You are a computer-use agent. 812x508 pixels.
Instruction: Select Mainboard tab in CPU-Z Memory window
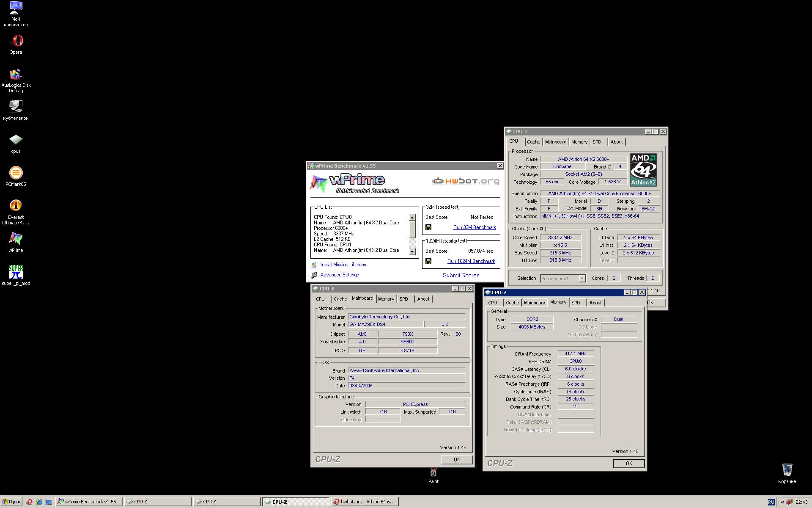(535, 303)
